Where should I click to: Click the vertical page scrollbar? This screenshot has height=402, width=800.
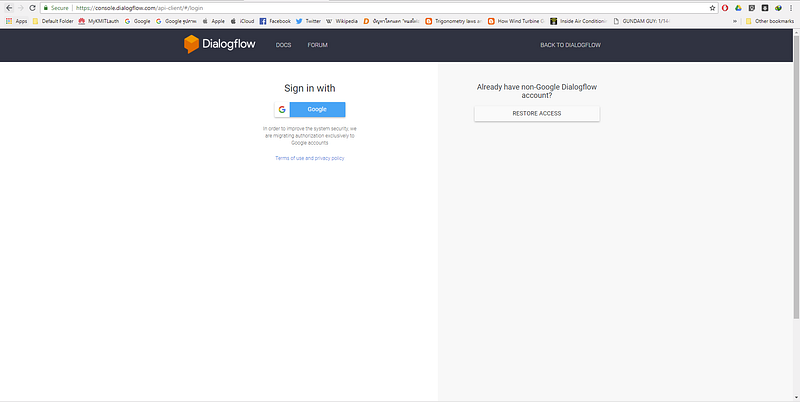tap(796, 175)
